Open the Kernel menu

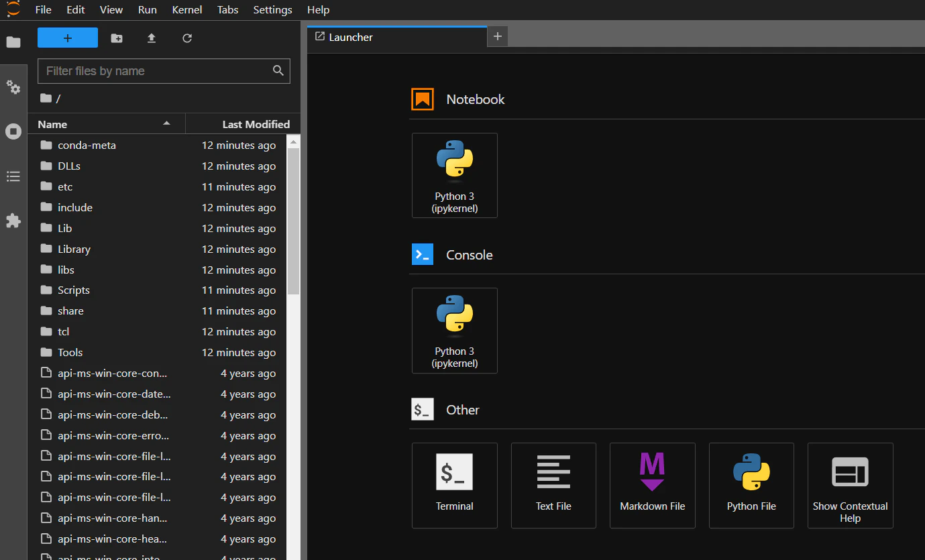(x=187, y=10)
